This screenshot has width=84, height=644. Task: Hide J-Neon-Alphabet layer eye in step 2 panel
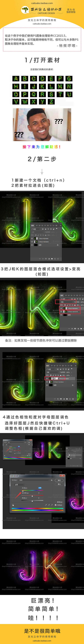[x=32, y=239]
